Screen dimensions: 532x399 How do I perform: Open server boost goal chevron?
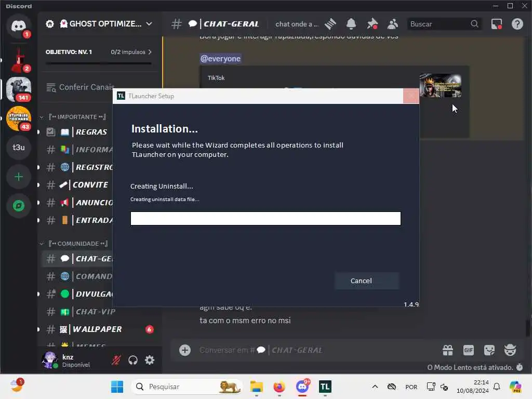[x=150, y=52]
